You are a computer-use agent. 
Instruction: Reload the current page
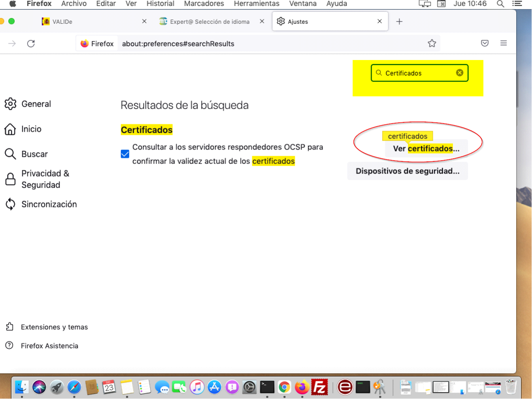31,43
